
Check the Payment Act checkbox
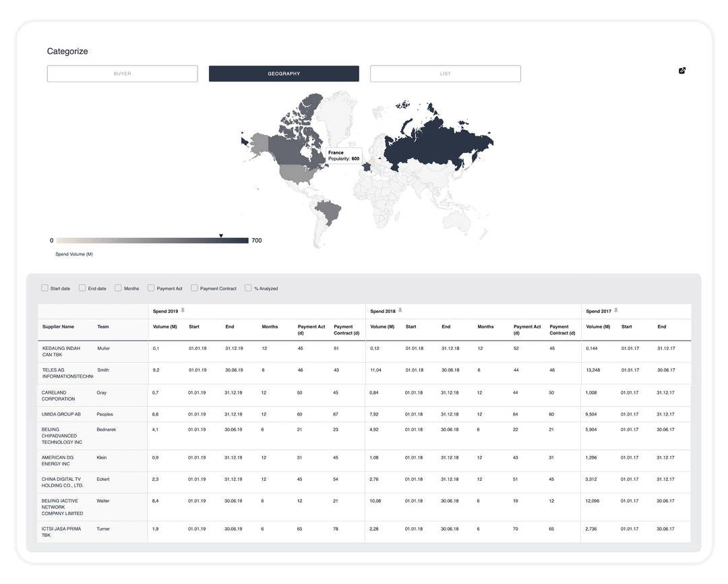[150, 287]
